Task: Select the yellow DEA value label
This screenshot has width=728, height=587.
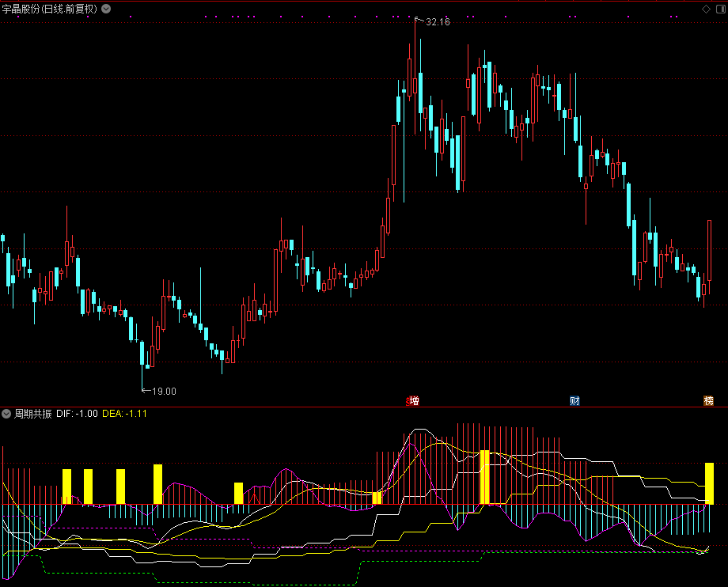Action: (x=124, y=414)
